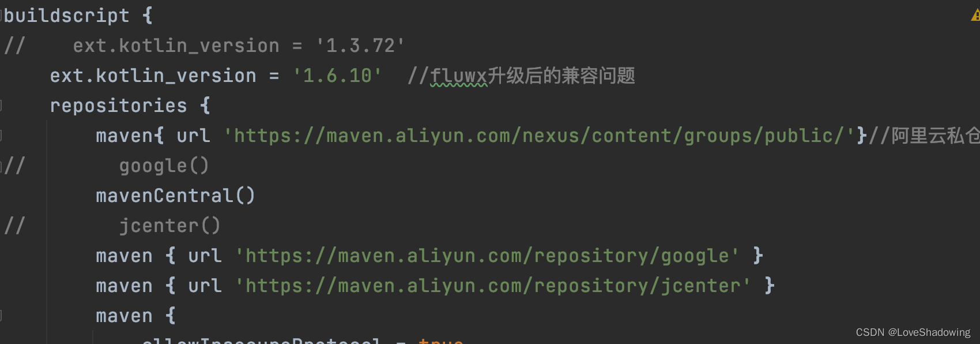
Task: Place cursor on mavenCentral() call
Action: click(175, 196)
